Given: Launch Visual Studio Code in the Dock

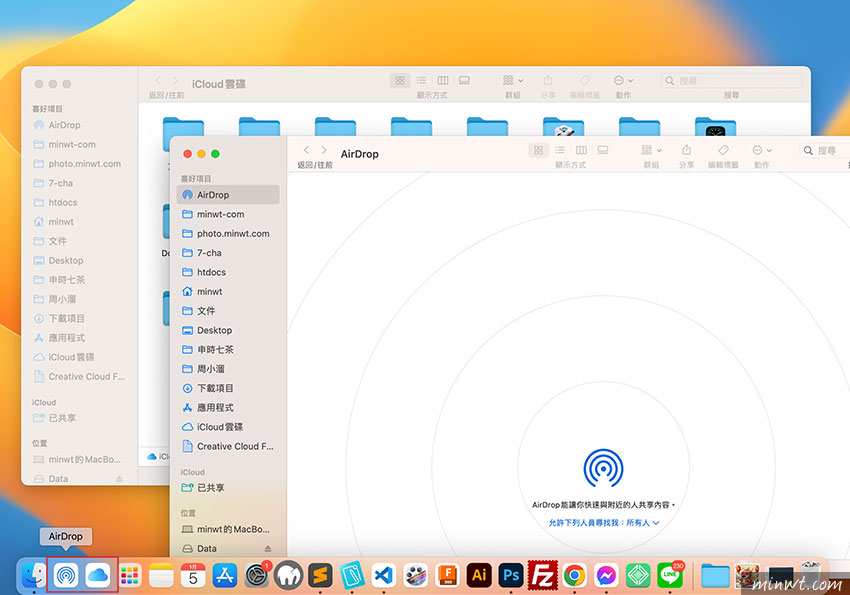Looking at the screenshot, I should pyautogui.click(x=384, y=575).
